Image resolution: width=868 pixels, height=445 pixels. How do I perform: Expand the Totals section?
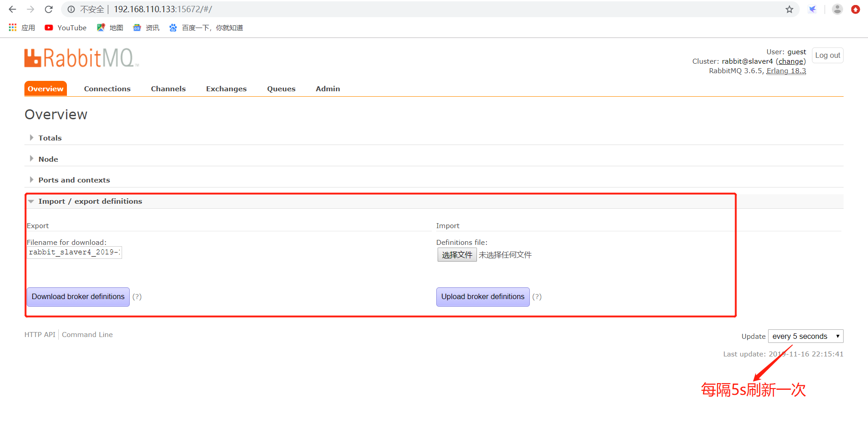50,138
